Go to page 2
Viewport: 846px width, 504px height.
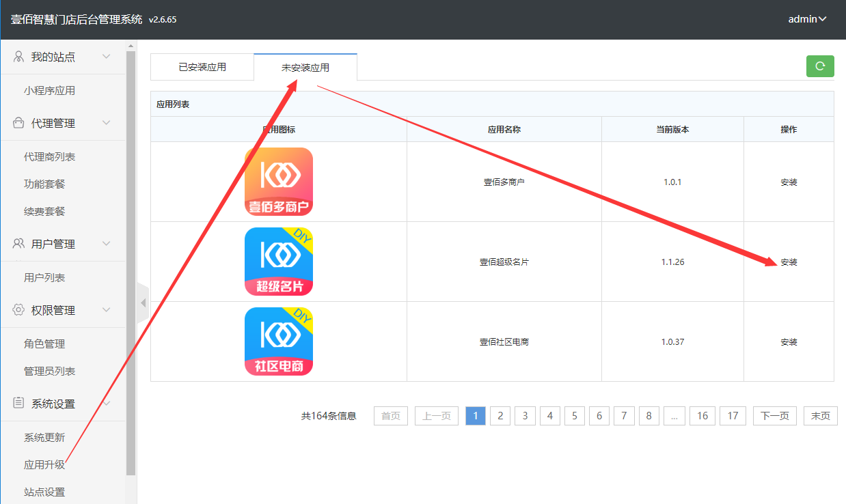(x=500, y=416)
